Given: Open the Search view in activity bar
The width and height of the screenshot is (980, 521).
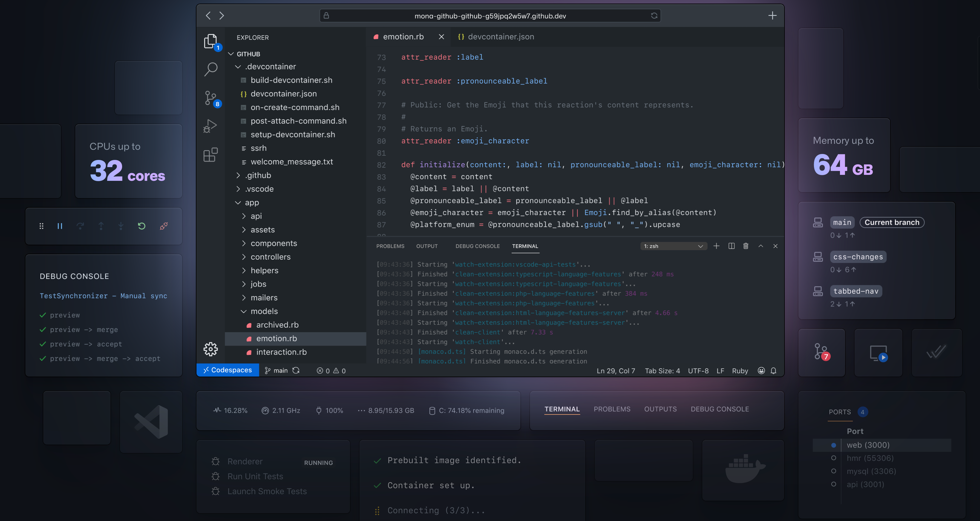Looking at the screenshot, I should tap(211, 69).
